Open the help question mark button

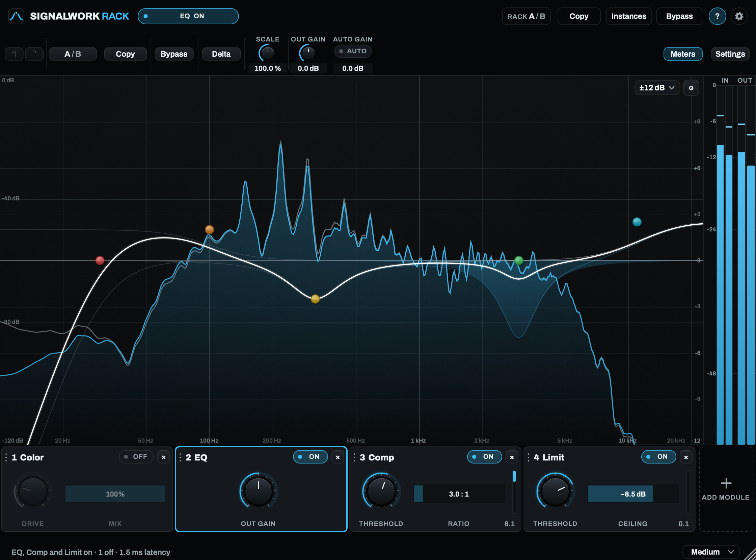(x=717, y=16)
